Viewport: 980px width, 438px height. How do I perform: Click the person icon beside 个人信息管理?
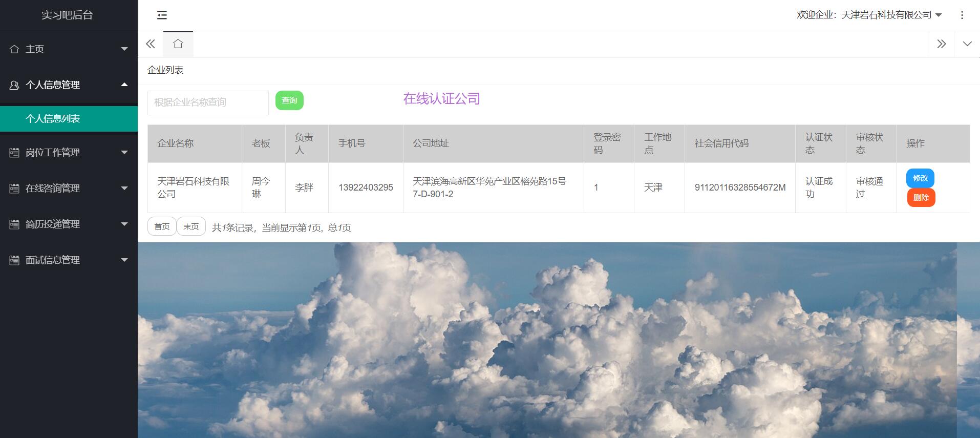tap(14, 85)
